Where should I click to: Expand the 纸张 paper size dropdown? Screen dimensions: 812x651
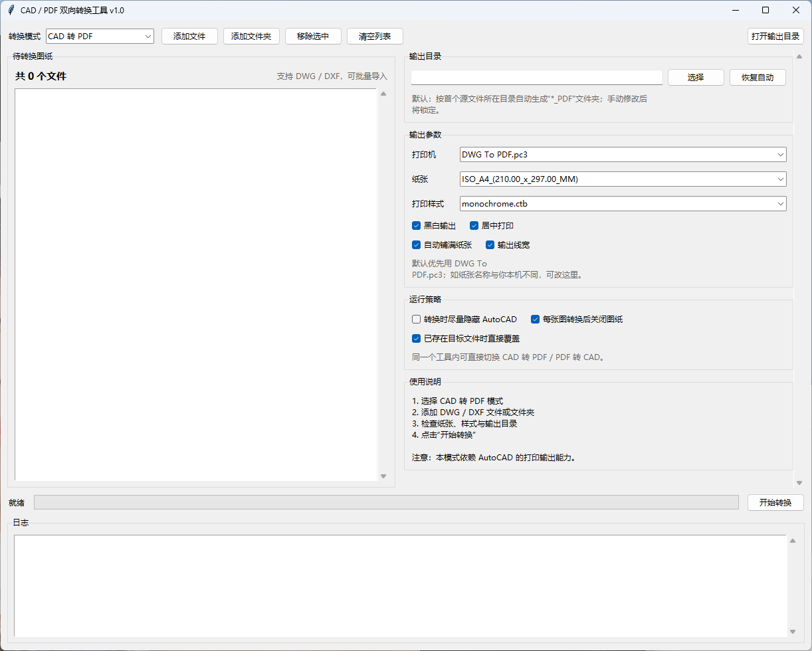pos(623,179)
